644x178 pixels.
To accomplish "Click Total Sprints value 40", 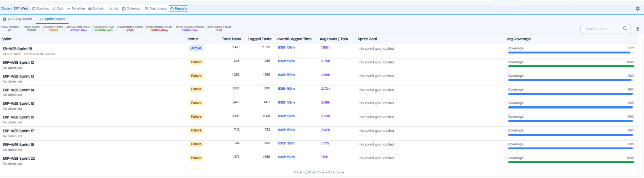I will pos(10,30).
